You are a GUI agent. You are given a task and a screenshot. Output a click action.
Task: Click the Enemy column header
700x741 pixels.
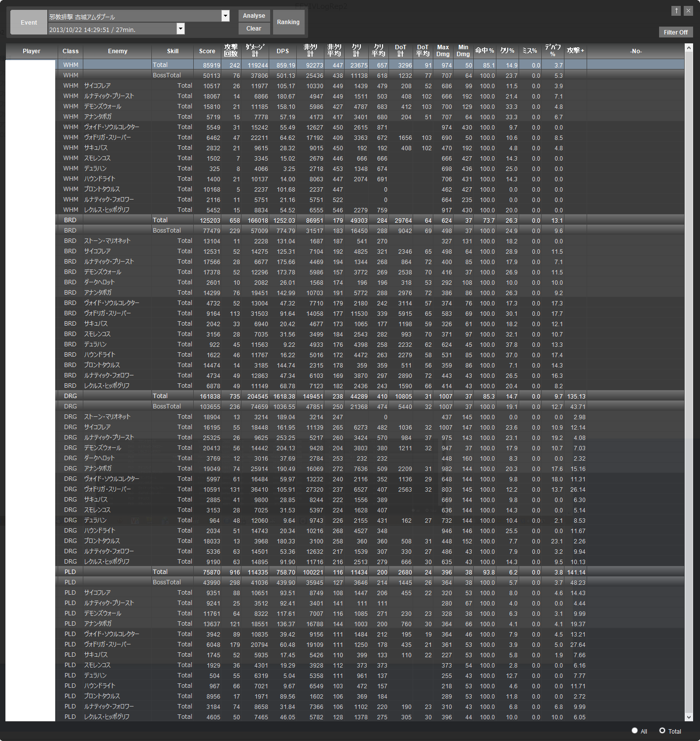coord(117,51)
